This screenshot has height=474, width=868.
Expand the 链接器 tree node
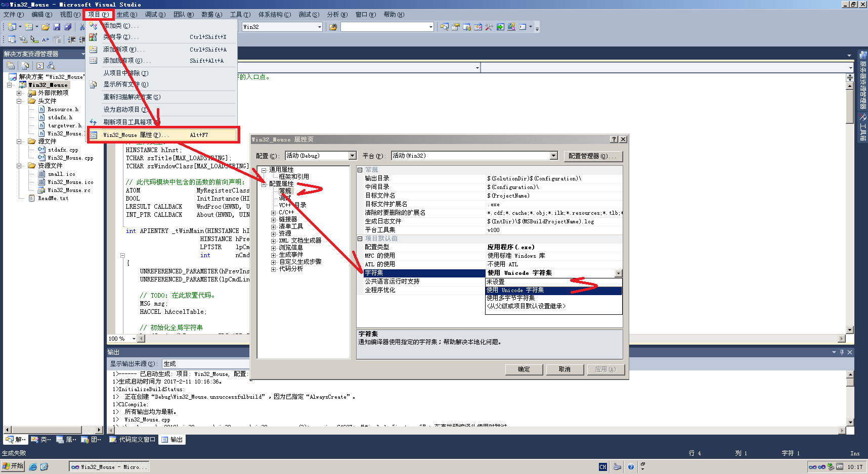(x=274, y=220)
